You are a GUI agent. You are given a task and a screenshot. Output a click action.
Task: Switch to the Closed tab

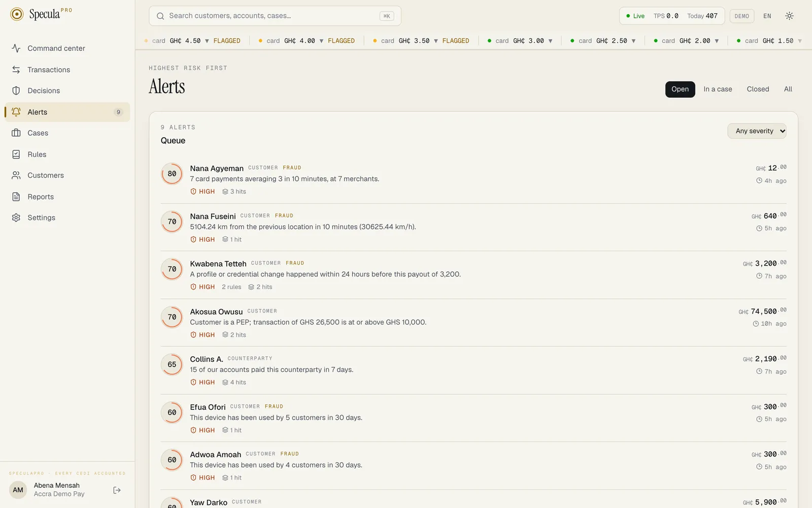[758, 89]
